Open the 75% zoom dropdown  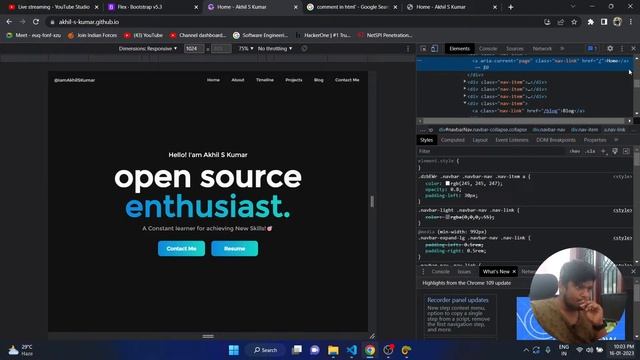point(246,49)
